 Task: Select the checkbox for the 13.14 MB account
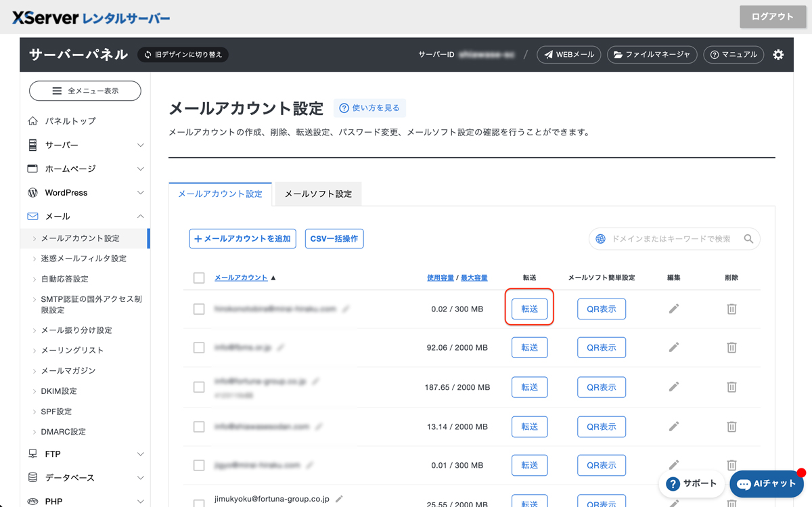199,426
